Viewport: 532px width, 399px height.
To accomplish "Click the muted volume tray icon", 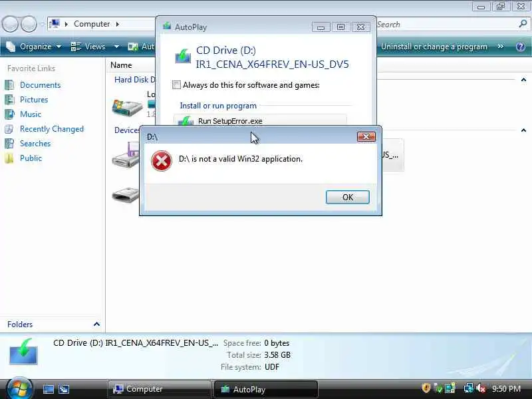I will pos(481,388).
